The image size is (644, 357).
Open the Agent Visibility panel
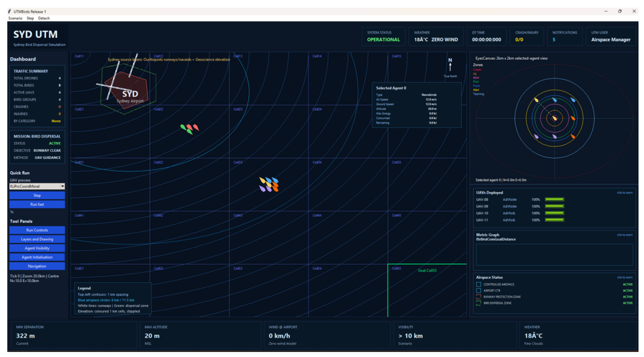click(x=37, y=248)
